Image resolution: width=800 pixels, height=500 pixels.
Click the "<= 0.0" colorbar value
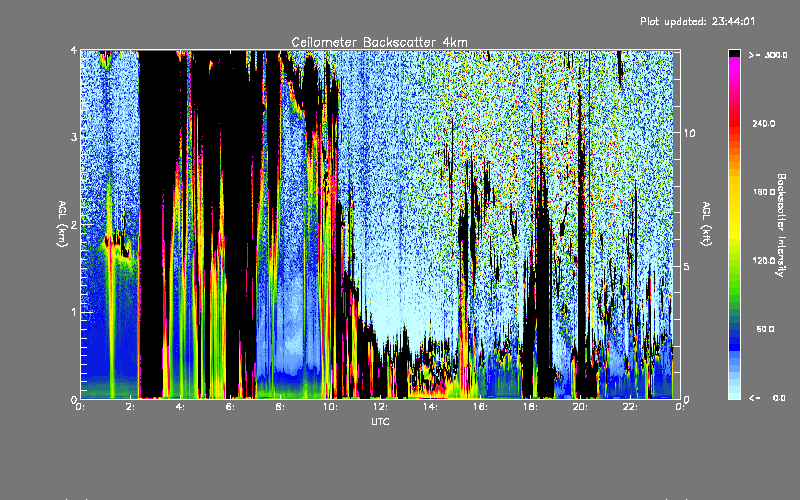pos(768,397)
